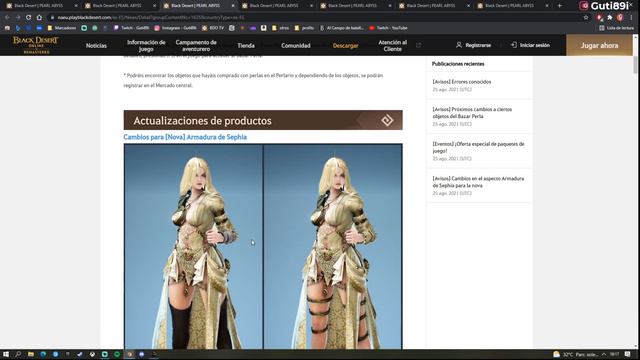Screen dimensions: 640x360
Task: Click the page vertical scrollbar thumb
Action: (x=635, y=65)
